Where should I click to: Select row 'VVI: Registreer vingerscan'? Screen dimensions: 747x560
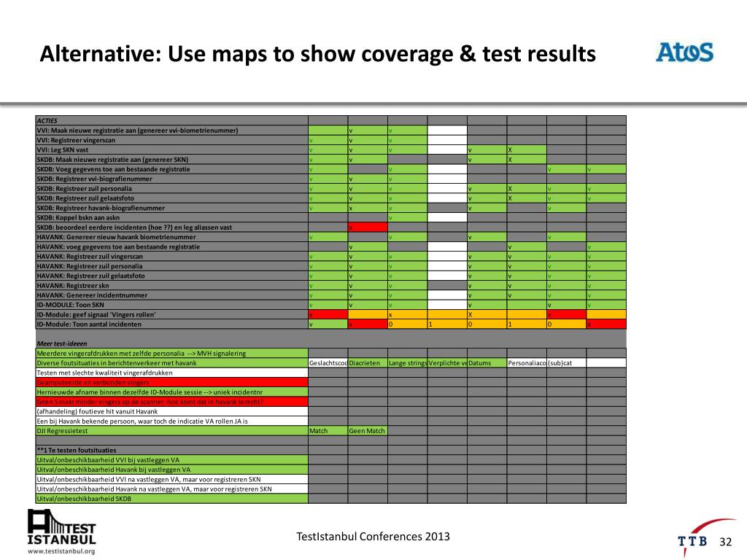pyautogui.click(x=172, y=140)
